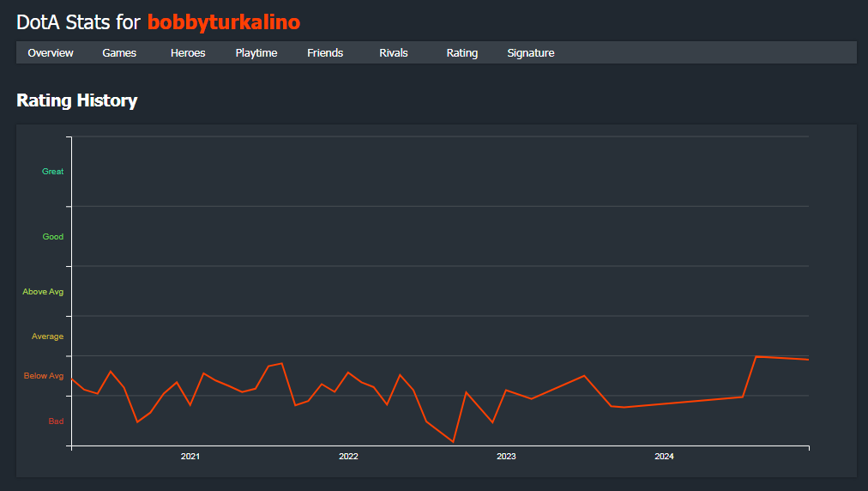Click the DotA Stats for title text

(79, 22)
